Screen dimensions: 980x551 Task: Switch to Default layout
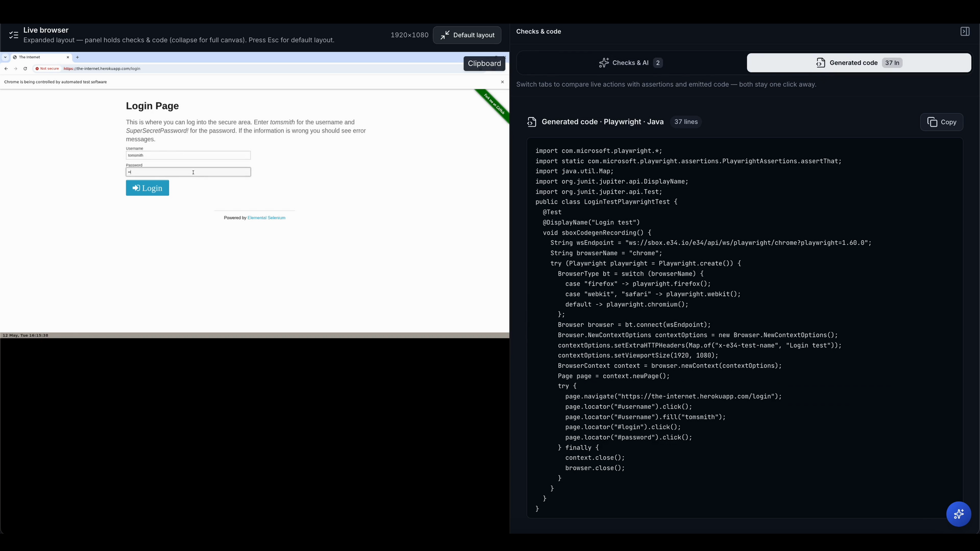click(467, 35)
